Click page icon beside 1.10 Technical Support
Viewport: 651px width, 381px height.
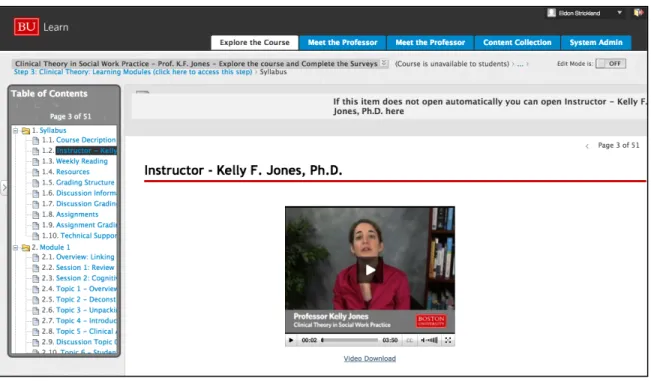pyautogui.click(x=36, y=236)
